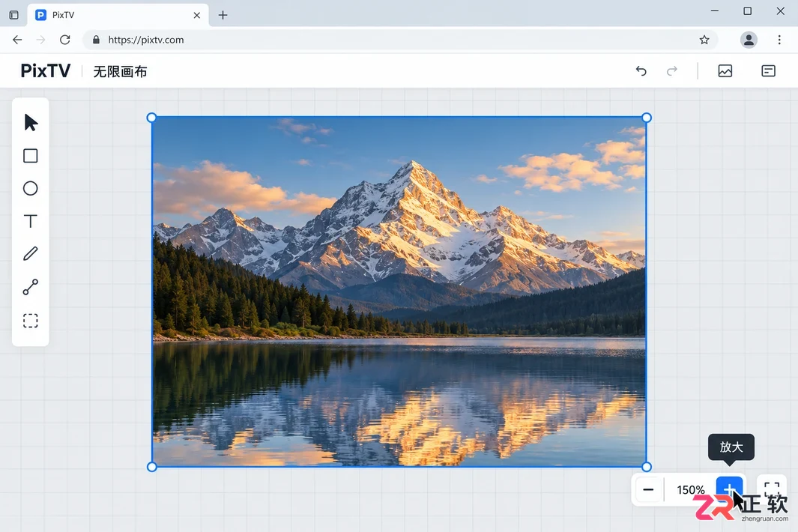
Task: Click the top-right resize handle of image
Action: click(x=647, y=118)
